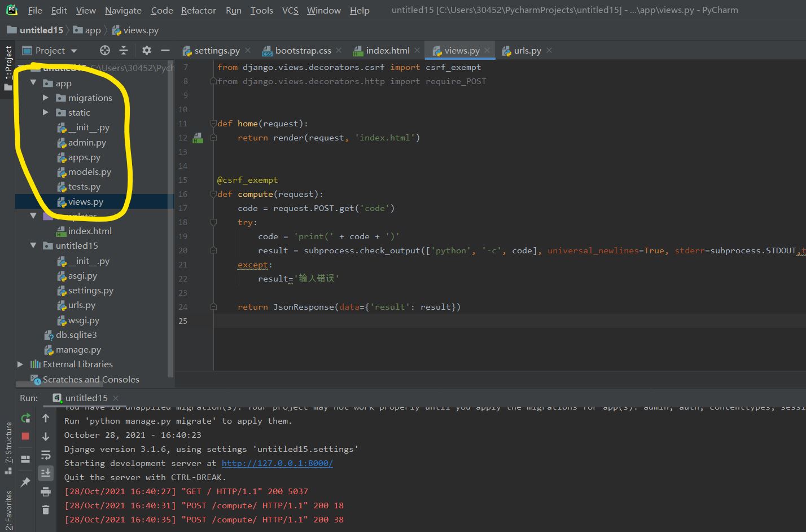This screenshot has width=806, height=532.
Task: Stop the running Django server
Action: 25,436
